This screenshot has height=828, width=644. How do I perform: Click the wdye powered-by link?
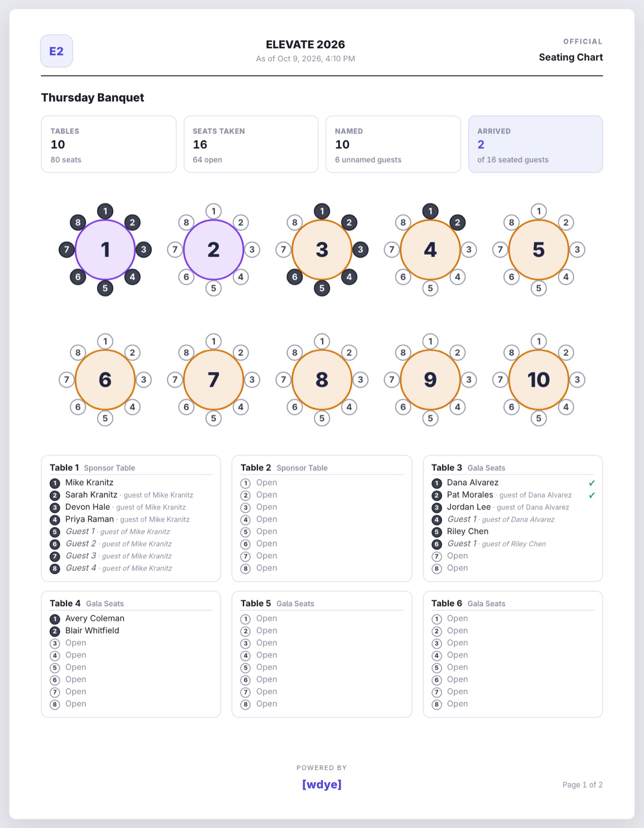(322, 784)
